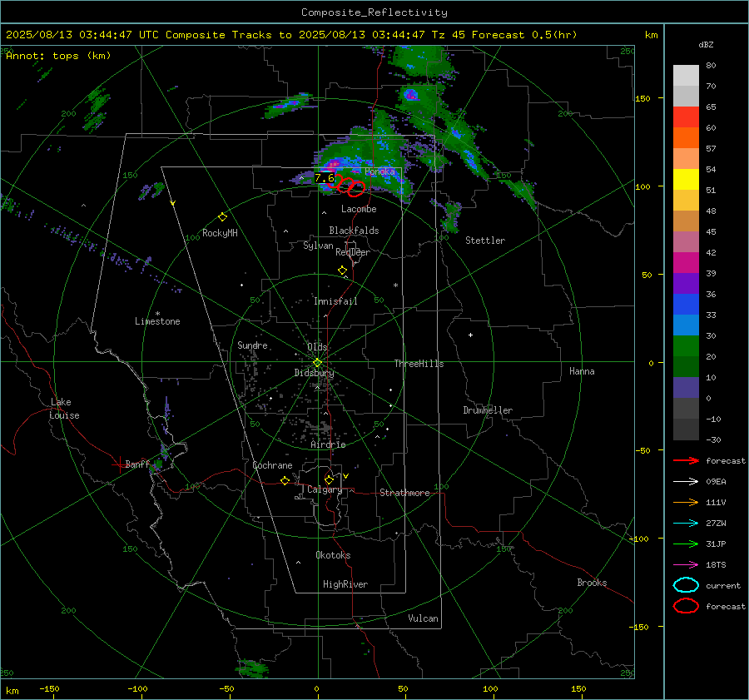Click the HighRiver label
The image size is (749, 700).
pos(345,584)
